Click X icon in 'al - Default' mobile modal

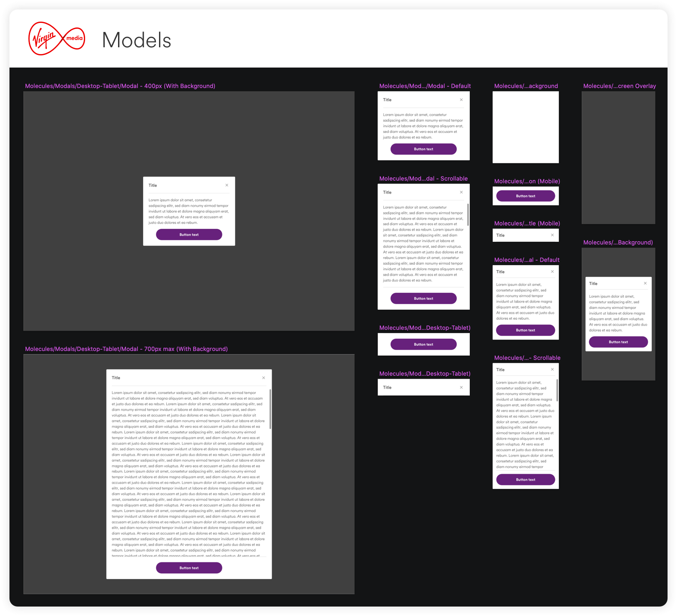[x=552, y=272]
